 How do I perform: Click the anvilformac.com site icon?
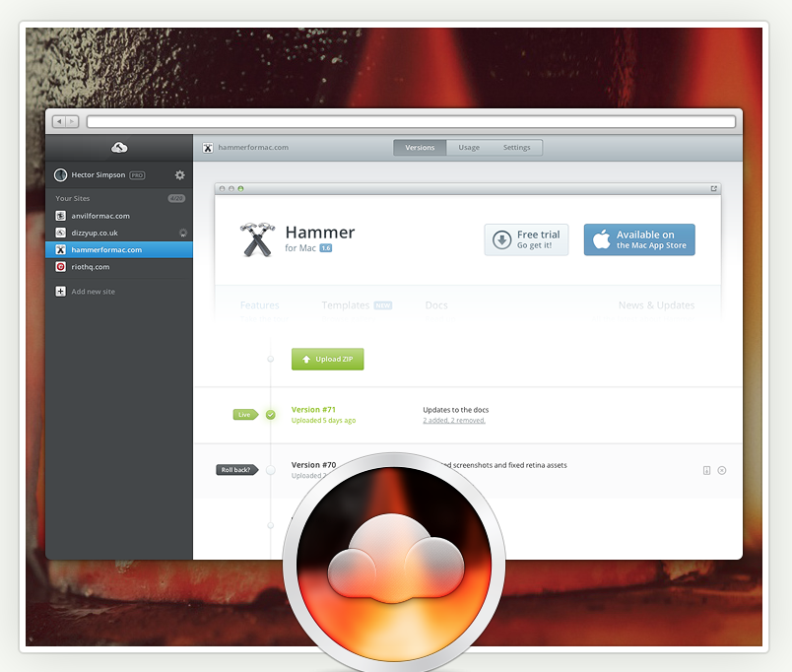click(60, 216)
